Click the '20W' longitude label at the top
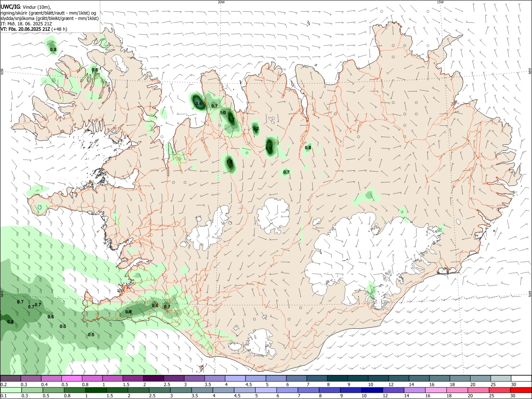Viewport: 532px width, 399px height. [221, 2]
